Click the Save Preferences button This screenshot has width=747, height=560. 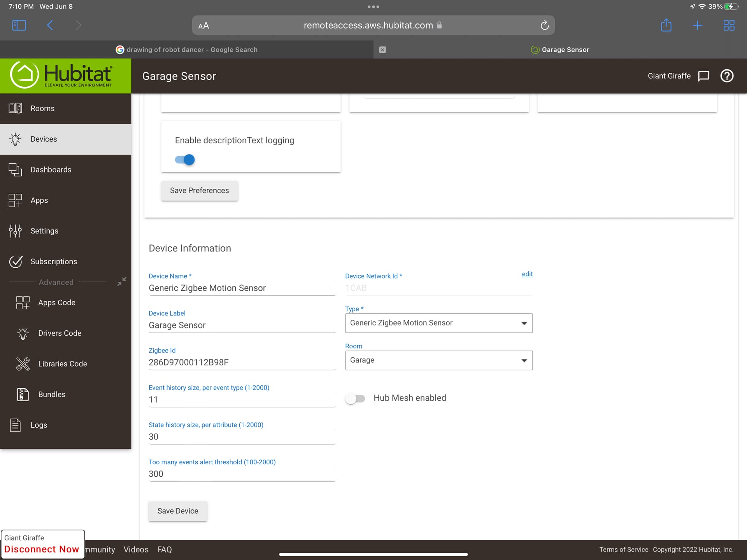tap(200, 191)
